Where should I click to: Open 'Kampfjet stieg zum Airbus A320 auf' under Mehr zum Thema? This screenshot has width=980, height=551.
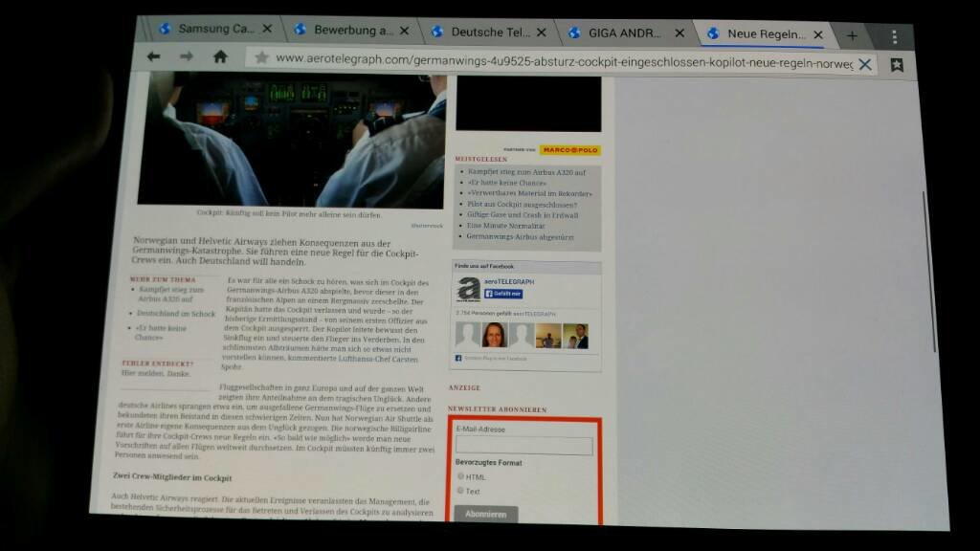(170, 295)
